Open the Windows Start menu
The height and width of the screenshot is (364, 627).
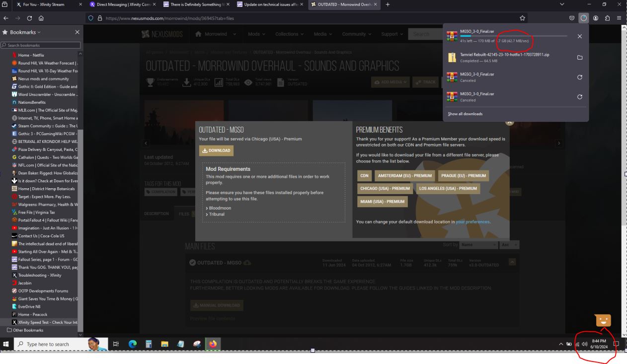click(6, 344)
